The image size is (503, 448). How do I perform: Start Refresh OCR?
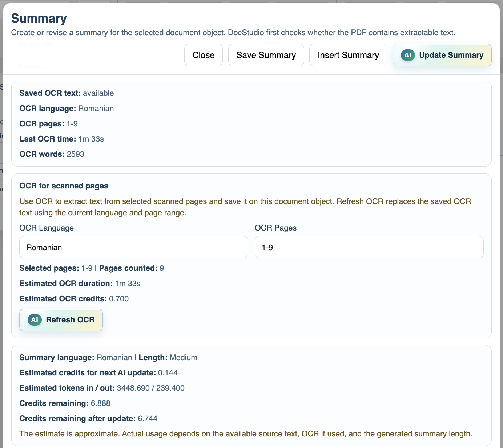61,320
